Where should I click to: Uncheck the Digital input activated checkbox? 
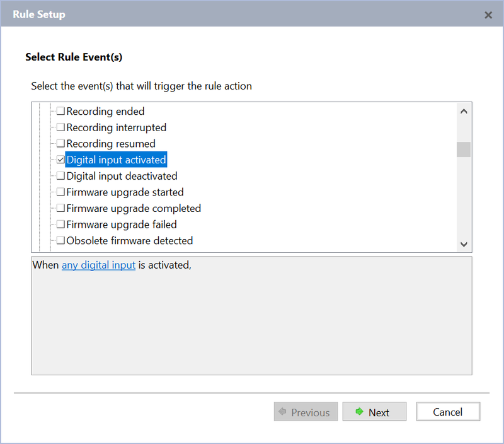click(x=61, y=160)
